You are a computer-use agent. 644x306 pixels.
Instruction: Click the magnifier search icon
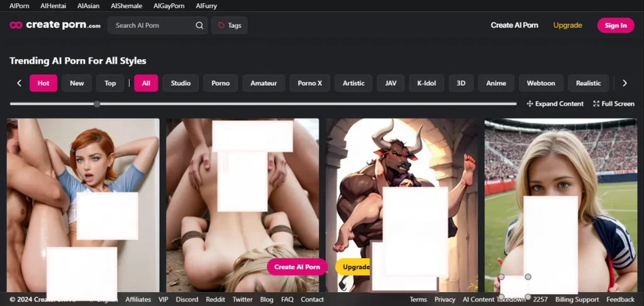[x=199, y=25]
